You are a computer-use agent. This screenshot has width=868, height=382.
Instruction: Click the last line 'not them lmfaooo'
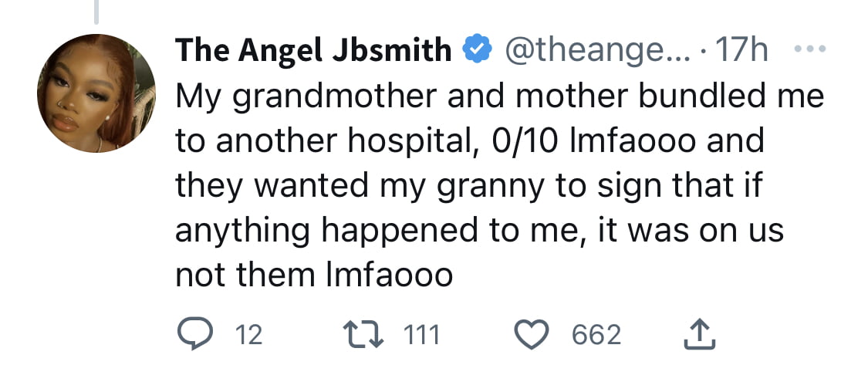click(x=314, y=276)
